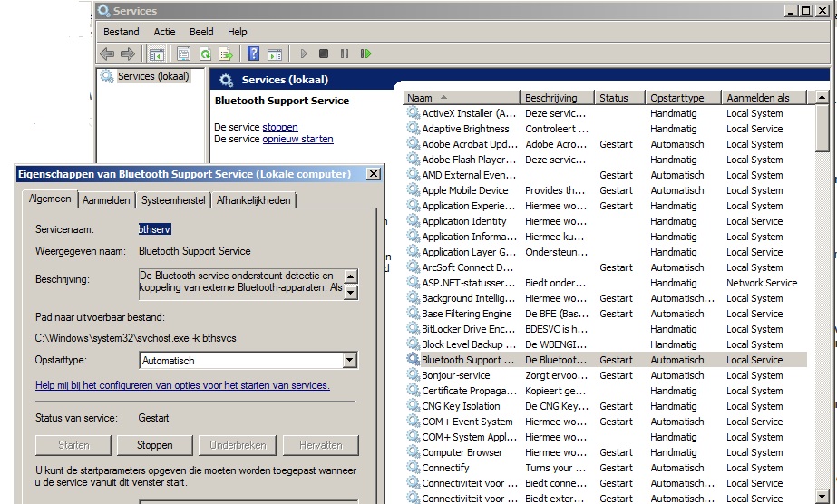
Task: Select the Adobe Acrobat Upd... service row
Action: pyautogui.click(x=606, y=144)
